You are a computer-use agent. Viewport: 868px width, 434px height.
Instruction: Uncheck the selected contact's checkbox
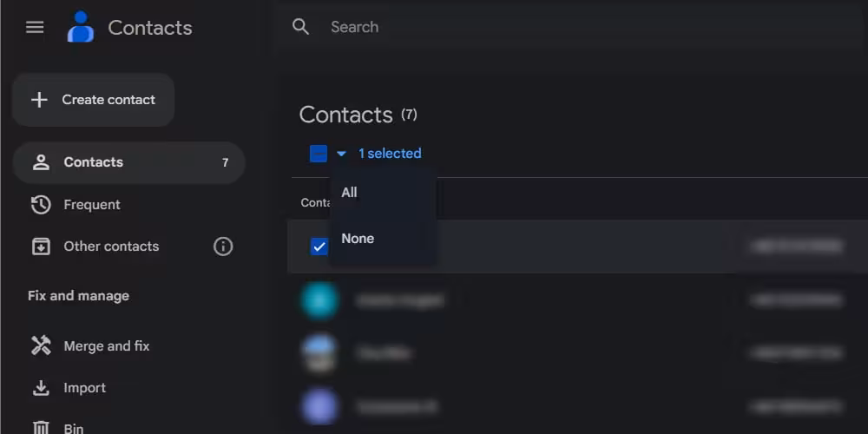tap(319, 247)
